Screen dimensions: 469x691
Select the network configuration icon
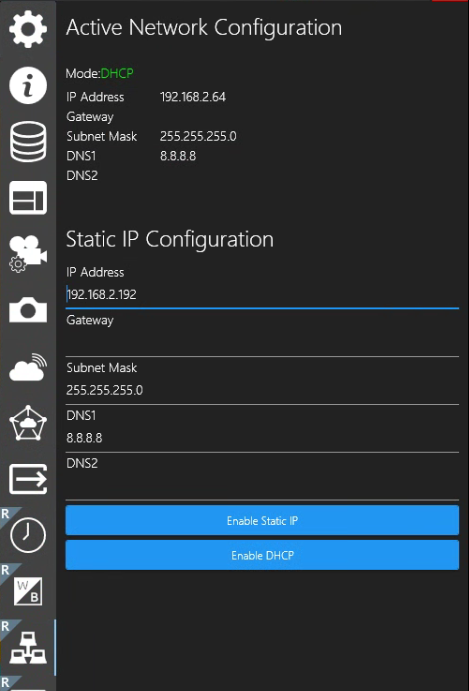(x=28, y=648)
